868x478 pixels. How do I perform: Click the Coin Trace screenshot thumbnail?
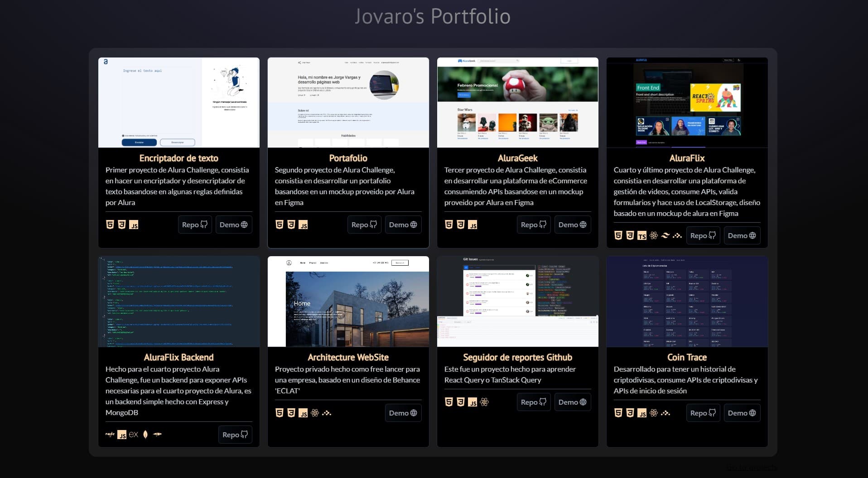pyautogui.click(x=687, y=301)
